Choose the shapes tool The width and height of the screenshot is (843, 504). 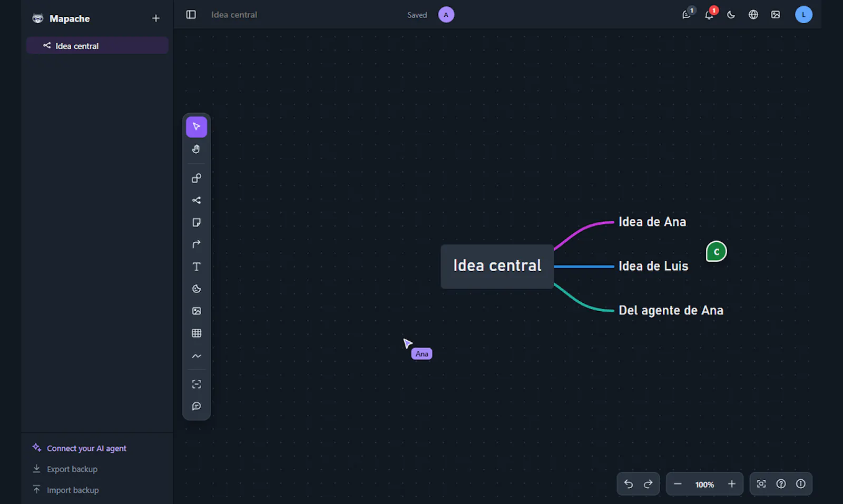[x=196, y=179]
